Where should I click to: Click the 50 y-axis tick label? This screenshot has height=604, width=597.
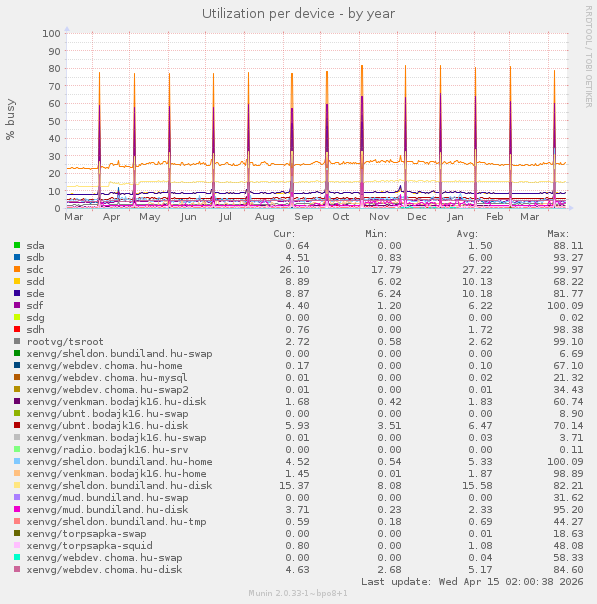(x=55, y=121)
